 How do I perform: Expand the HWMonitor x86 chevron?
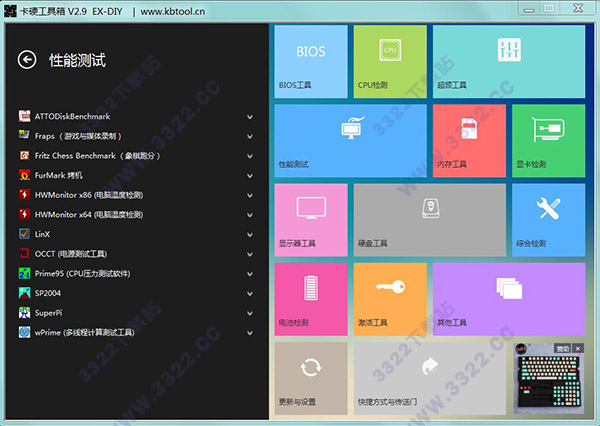tap(250, 195)
